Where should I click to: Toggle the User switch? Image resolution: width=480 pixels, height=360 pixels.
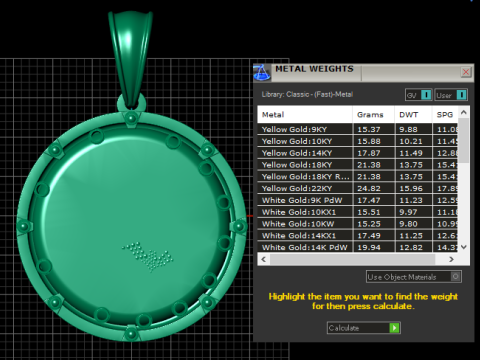(x=451, y=95)
